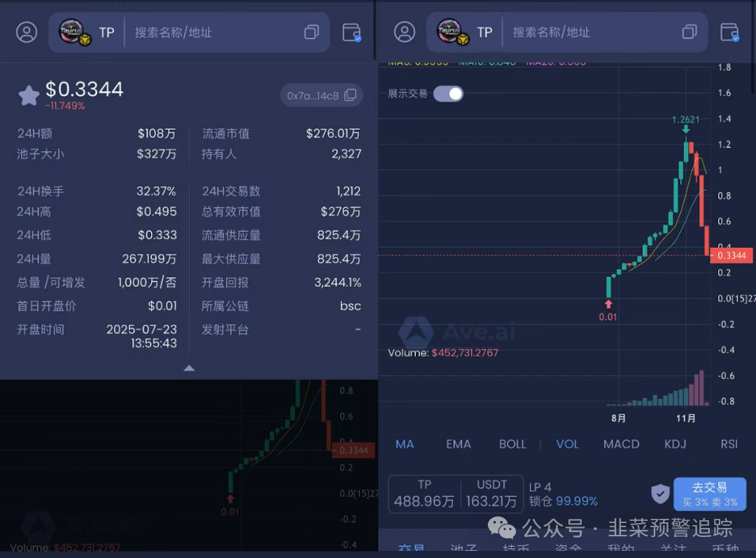
Task: Star the TP token to favorite it
Action: (x=28, y=96)
